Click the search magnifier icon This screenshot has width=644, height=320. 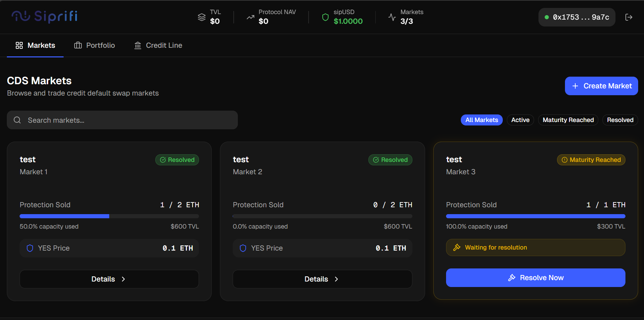tap(17, 120)
